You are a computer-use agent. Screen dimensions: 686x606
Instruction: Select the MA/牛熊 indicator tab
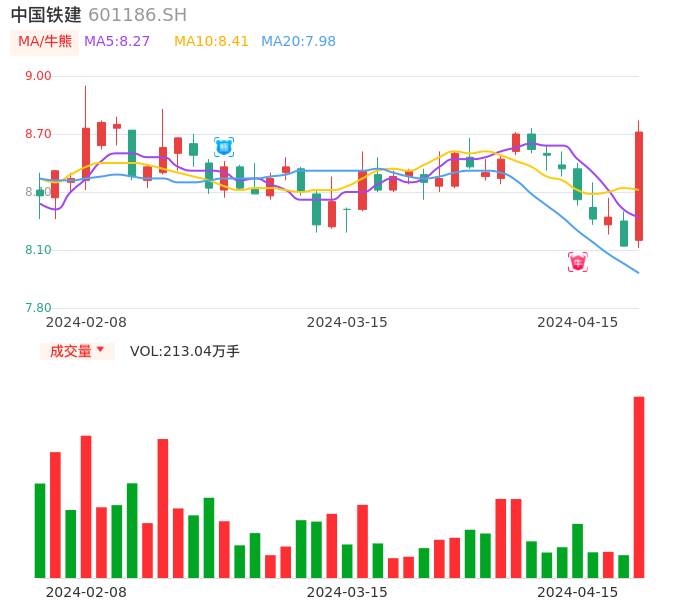coord(45,42)
